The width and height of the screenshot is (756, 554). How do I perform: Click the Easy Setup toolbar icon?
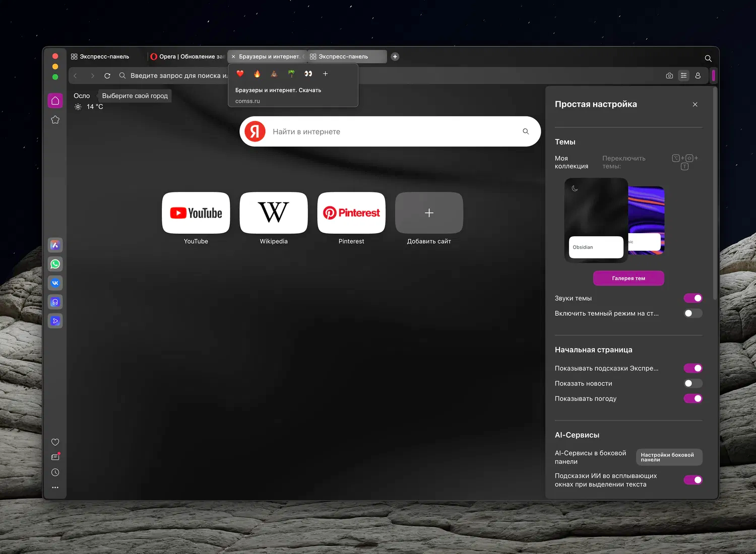(683, 76)
